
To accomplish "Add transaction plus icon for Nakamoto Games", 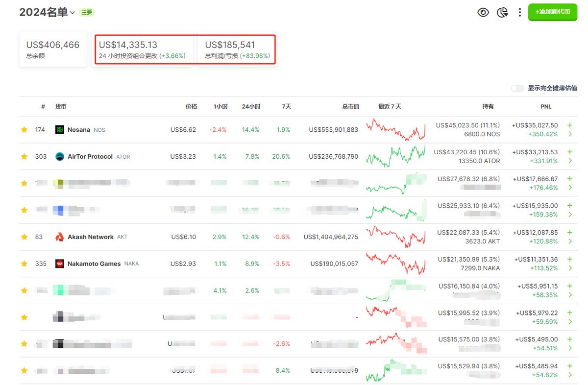I will click(x=570, y=259).
